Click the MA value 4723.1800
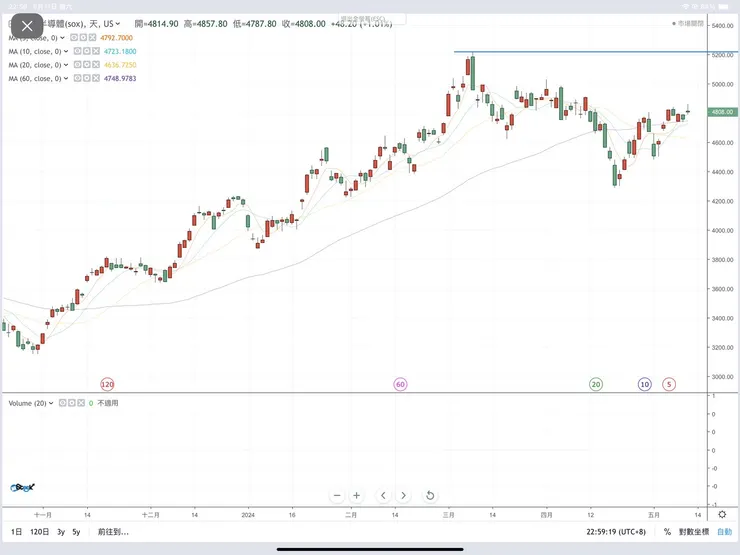Image resolution: width=740 pixels, height=555 pixels. pos(120,51)
